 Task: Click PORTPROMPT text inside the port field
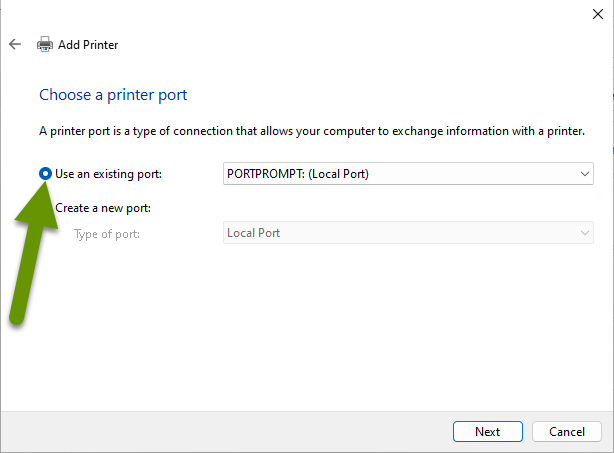pos(266,174)
